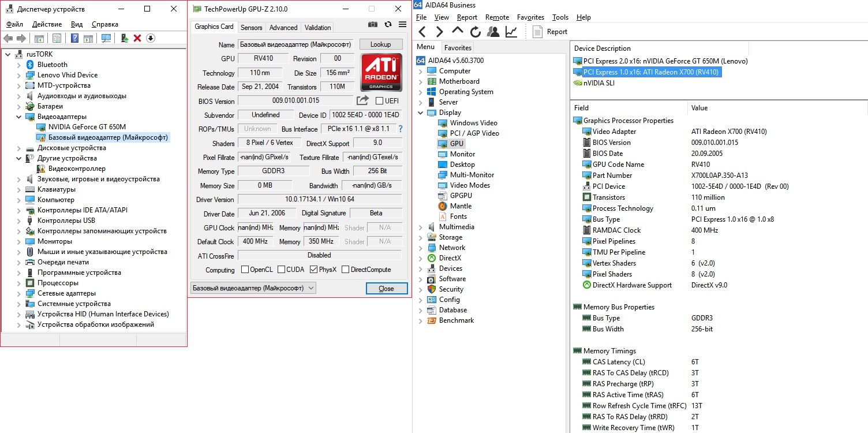This screenshot has height=433, width=868.
Task: Click the BIOS export share icon in GPU-Z
Action: 362,100
